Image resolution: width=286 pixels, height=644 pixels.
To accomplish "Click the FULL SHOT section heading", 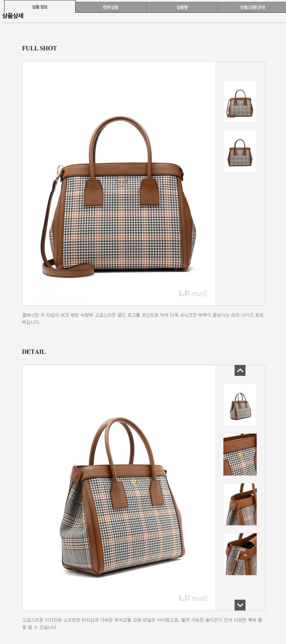I will 39,48.
